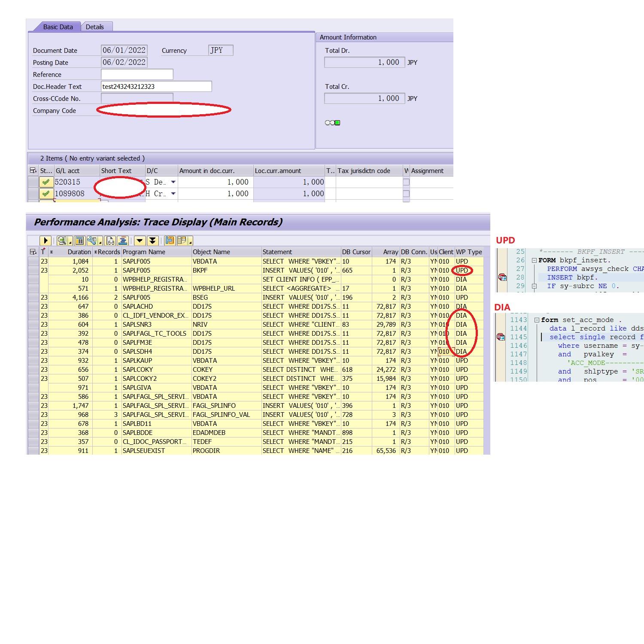Click the EDADMDEB object name cell
Screen dimensions: 644x644
tap(226, 433)
